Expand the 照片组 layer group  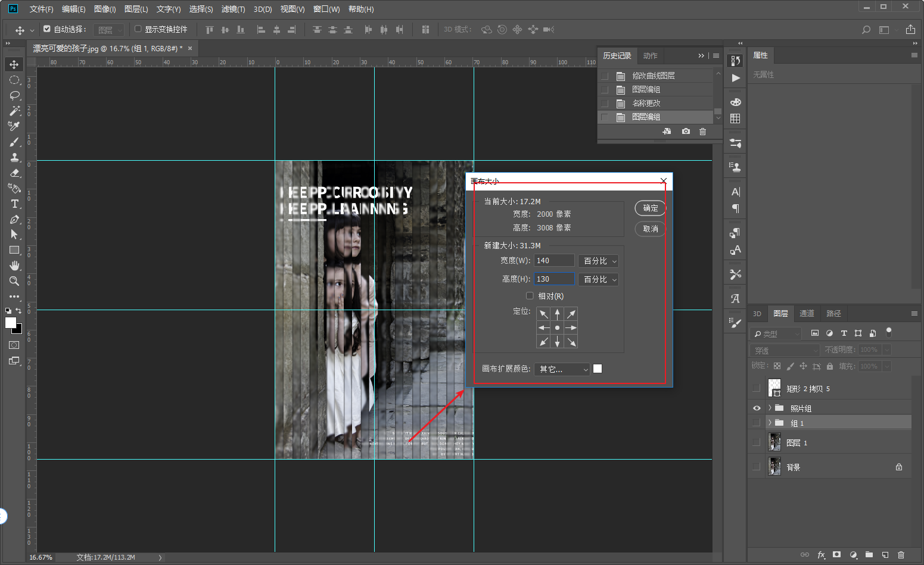(770, 408)
